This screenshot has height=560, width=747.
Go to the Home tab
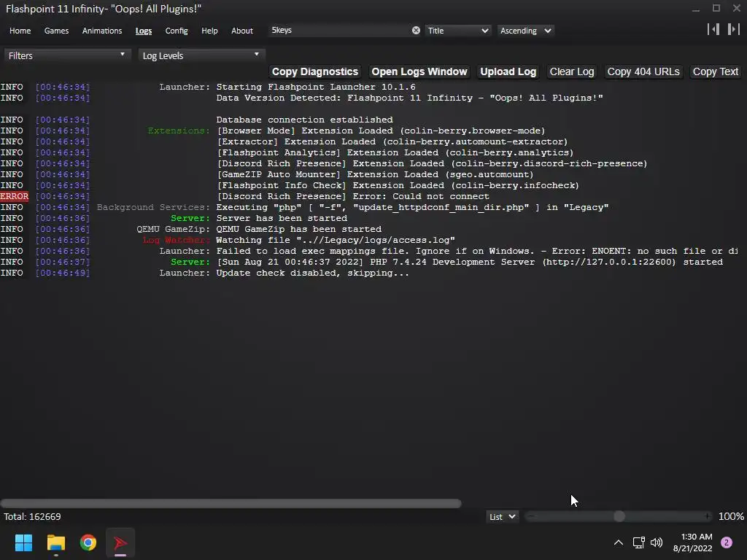(x=20, y=31)
